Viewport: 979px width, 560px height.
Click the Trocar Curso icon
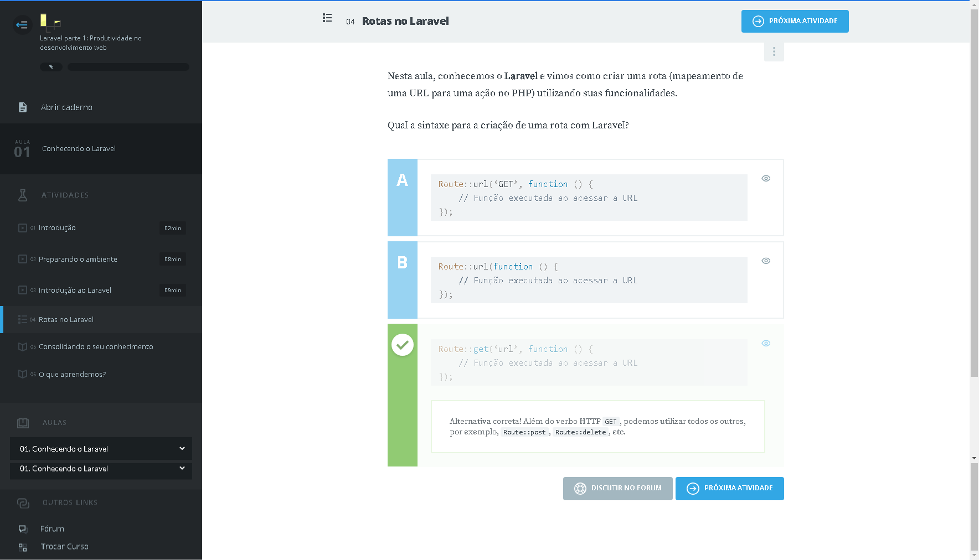click(23, 547)
